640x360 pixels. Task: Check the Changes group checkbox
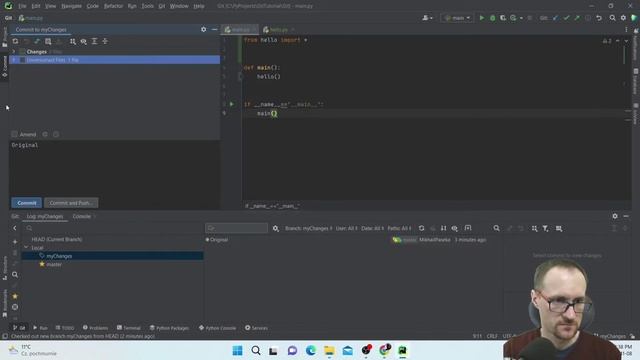point(22,52)
